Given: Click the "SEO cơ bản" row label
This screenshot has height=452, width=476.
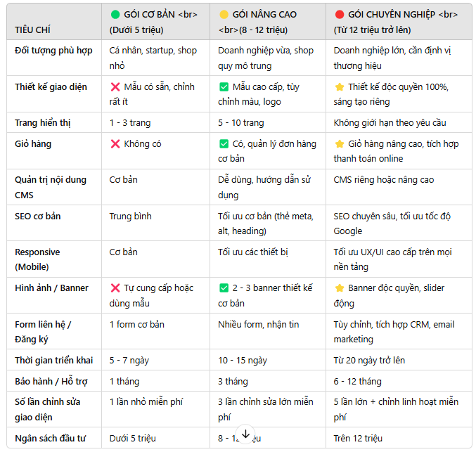Looking at the screenshot, I should click(37, 217).
